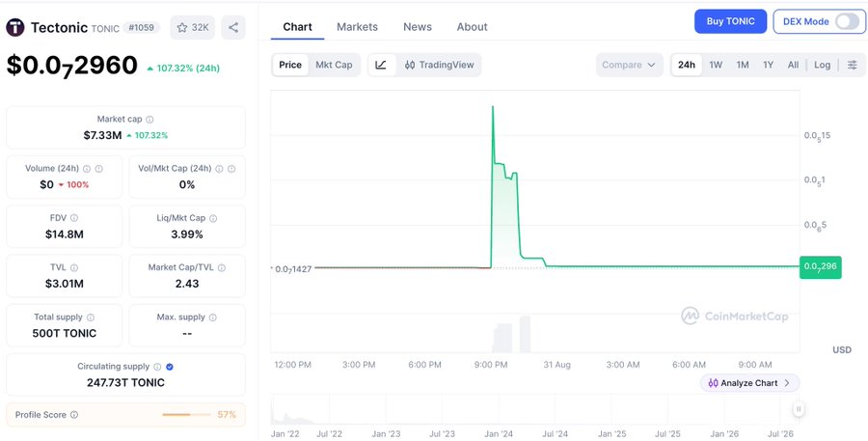Screen dimensions: 868x441
Task: Click the pause handle on range navigator
Action: coord(798,409)
